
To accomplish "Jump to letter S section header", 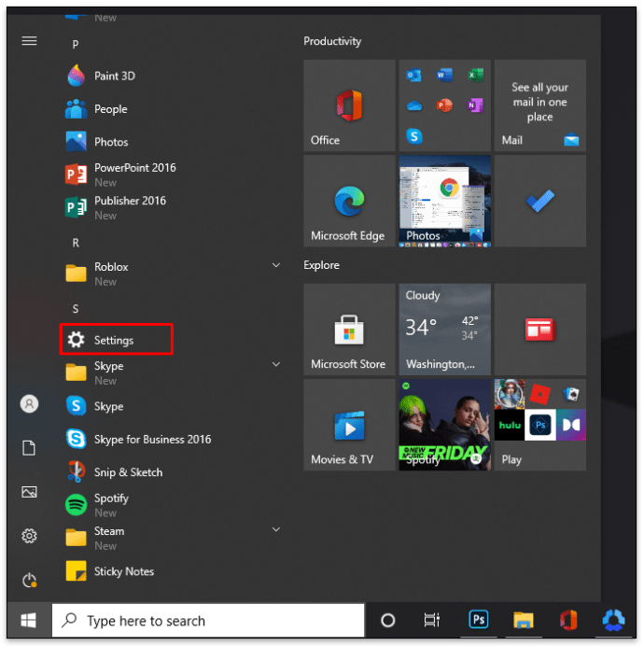I will click(76, 309).
